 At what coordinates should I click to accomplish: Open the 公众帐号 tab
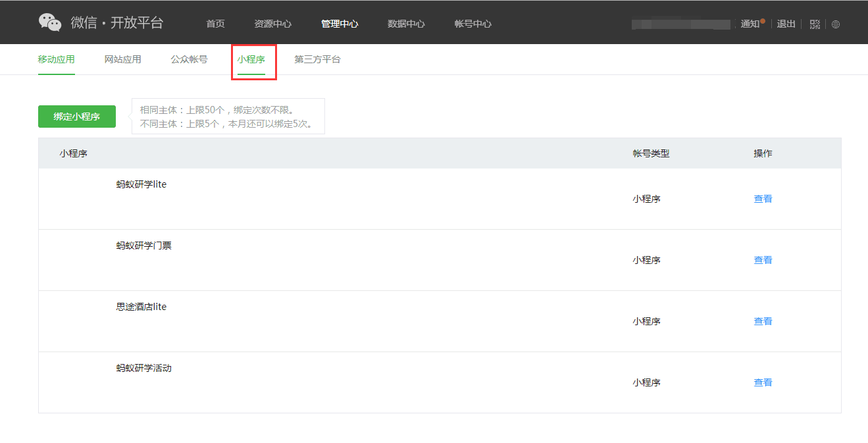tap(189, 59)
